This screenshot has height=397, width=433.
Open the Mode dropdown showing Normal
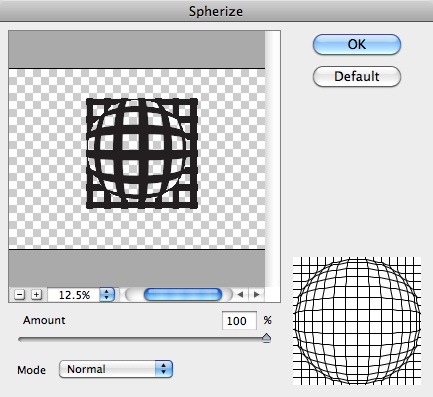tap(116, 369)
